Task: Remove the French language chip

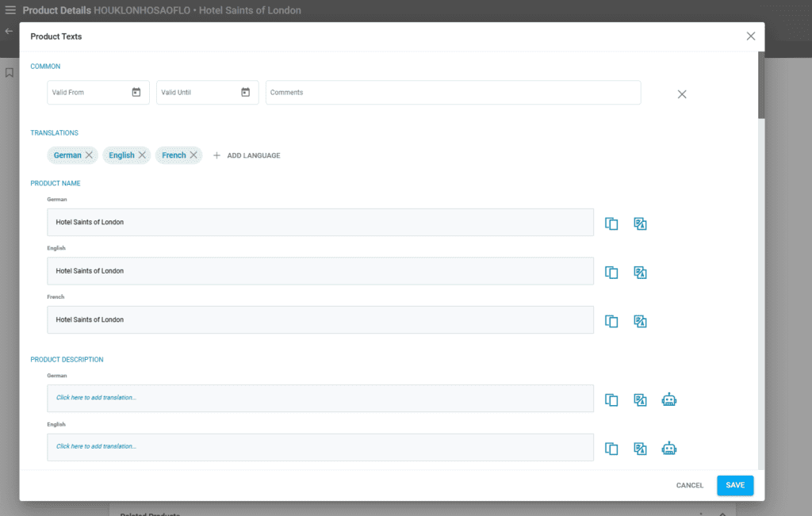Action: (193, 155)
